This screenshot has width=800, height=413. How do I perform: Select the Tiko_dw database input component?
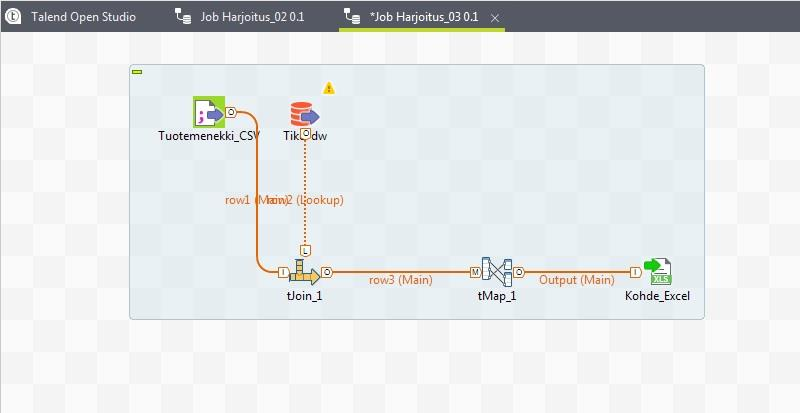(304, 114)
